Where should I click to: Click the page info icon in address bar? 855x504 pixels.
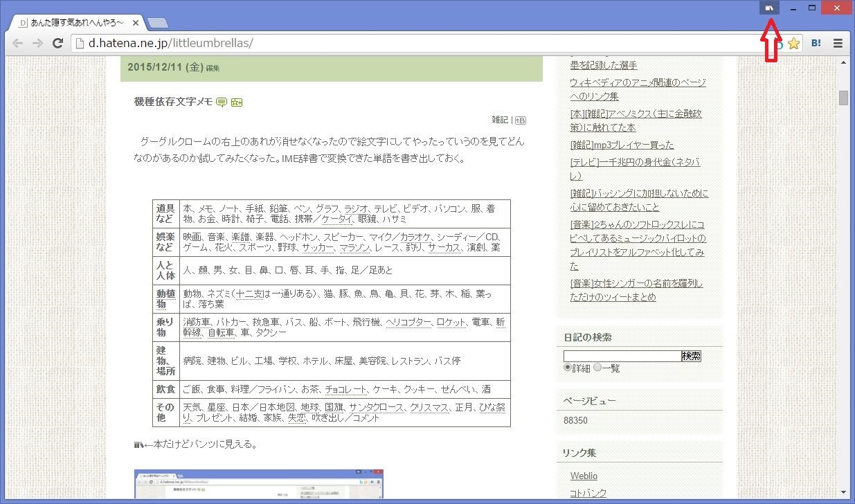point(79,44)
